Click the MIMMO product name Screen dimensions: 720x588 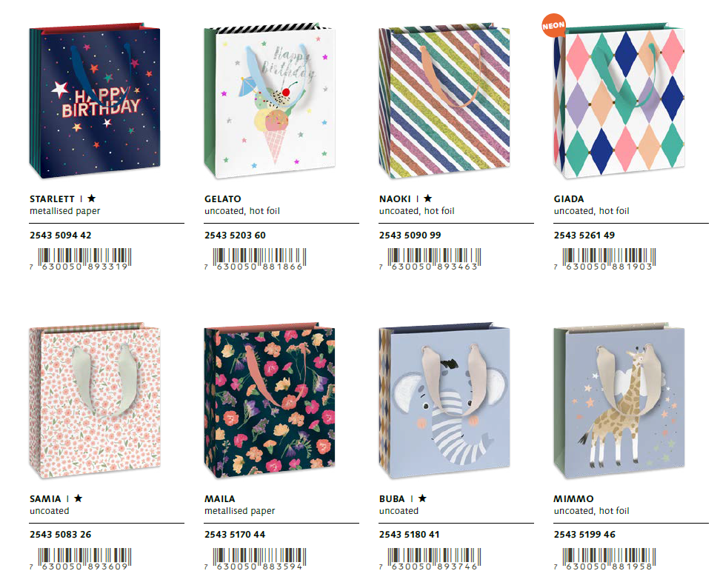coord(573,498)
